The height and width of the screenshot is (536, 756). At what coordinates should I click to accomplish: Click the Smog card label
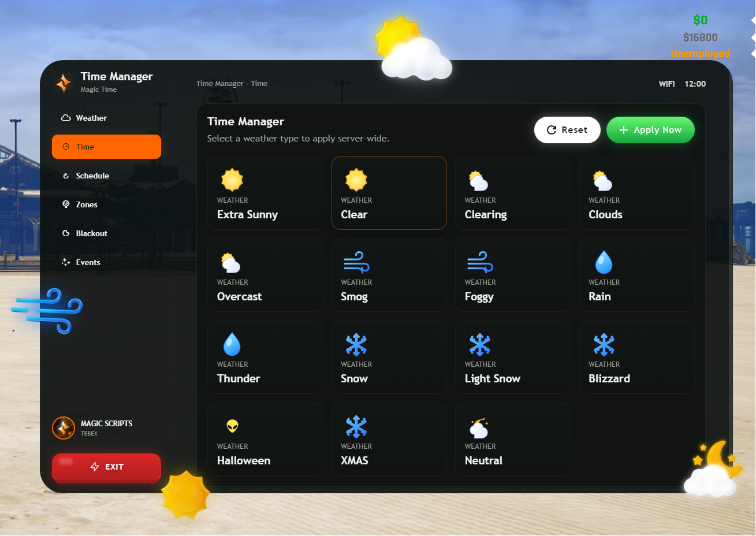354,296
